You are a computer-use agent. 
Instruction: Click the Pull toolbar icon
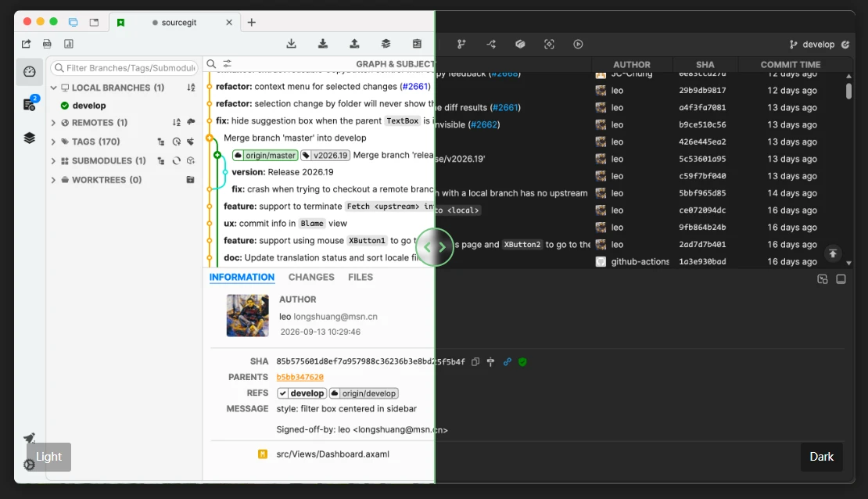[x=323, y=44]
